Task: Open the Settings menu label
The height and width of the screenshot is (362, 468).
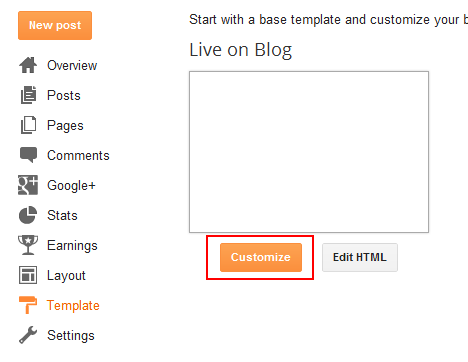Action: pos(71,335)
